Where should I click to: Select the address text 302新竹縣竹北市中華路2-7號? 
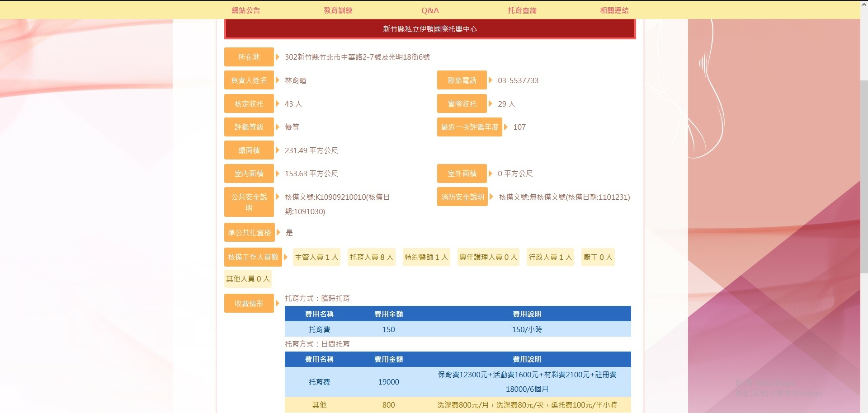coord(333,57)
